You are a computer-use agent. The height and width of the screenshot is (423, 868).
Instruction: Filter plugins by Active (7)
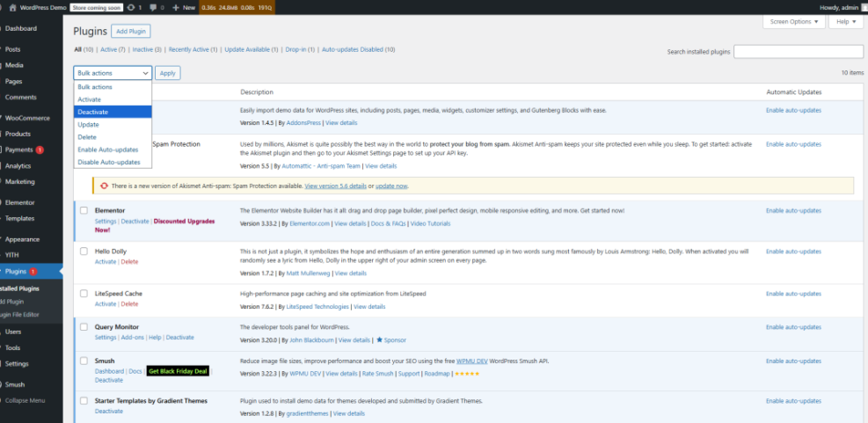click(x=113, y=49)
